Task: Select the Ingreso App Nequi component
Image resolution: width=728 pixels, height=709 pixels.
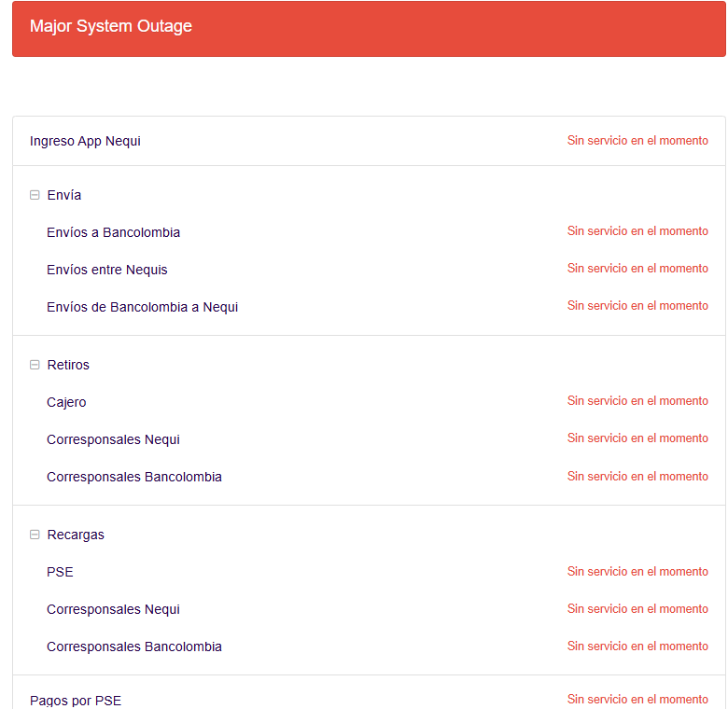Action: click(x=85, y=141)
